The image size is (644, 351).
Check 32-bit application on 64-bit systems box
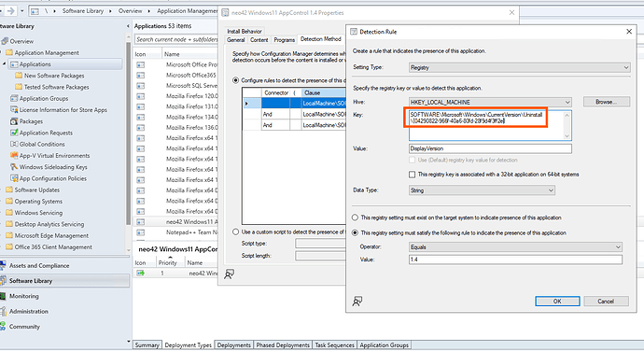(412, 175)
